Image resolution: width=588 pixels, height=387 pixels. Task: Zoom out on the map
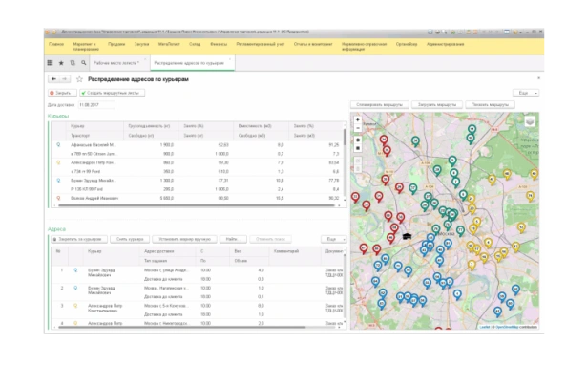pos(357,127)
